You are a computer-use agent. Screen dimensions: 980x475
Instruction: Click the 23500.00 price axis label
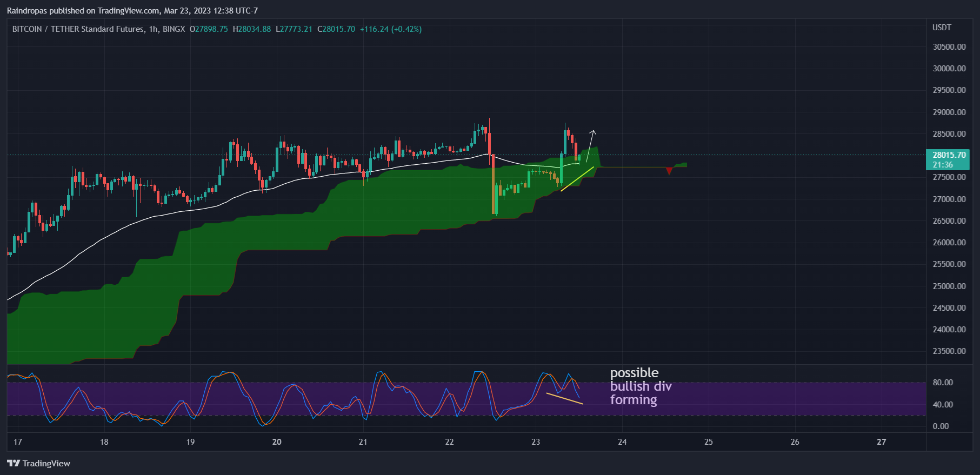tap(949, 351)
